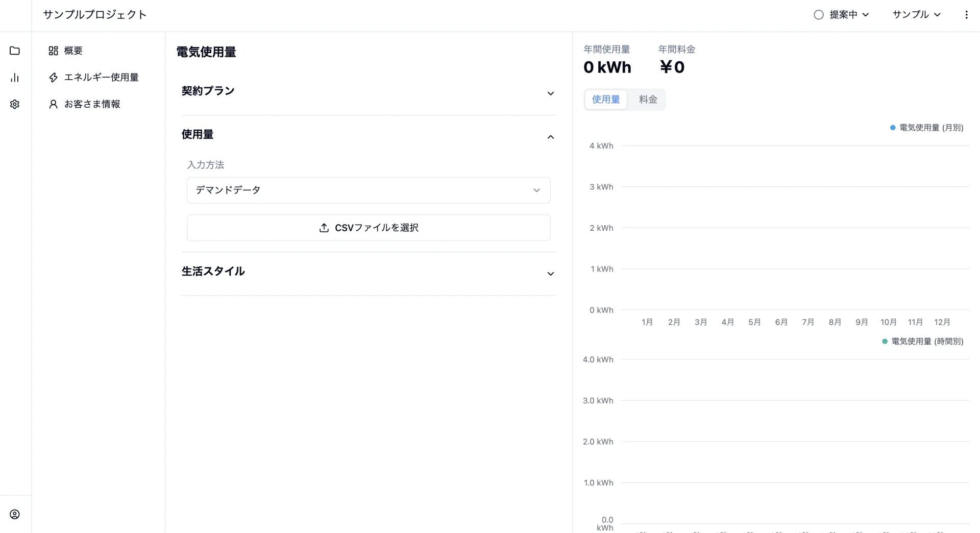Open the デマンドデータ input method dropdown
The height and width of the screenshot is (533, 980).
pyautogui.click(x=369, y=190)
